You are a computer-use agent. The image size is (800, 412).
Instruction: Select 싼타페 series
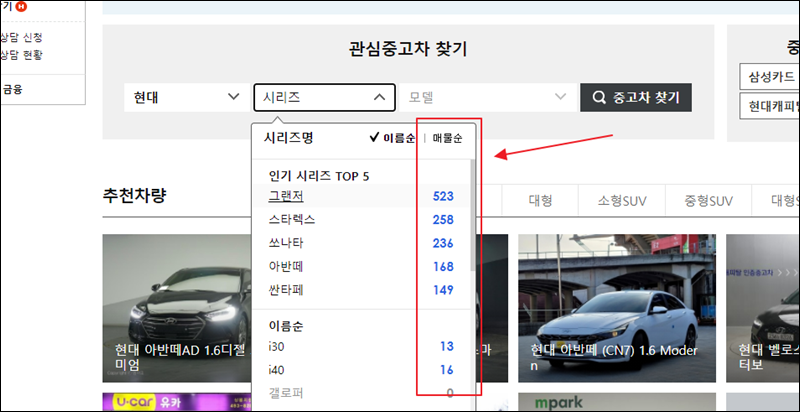(286, 290)
